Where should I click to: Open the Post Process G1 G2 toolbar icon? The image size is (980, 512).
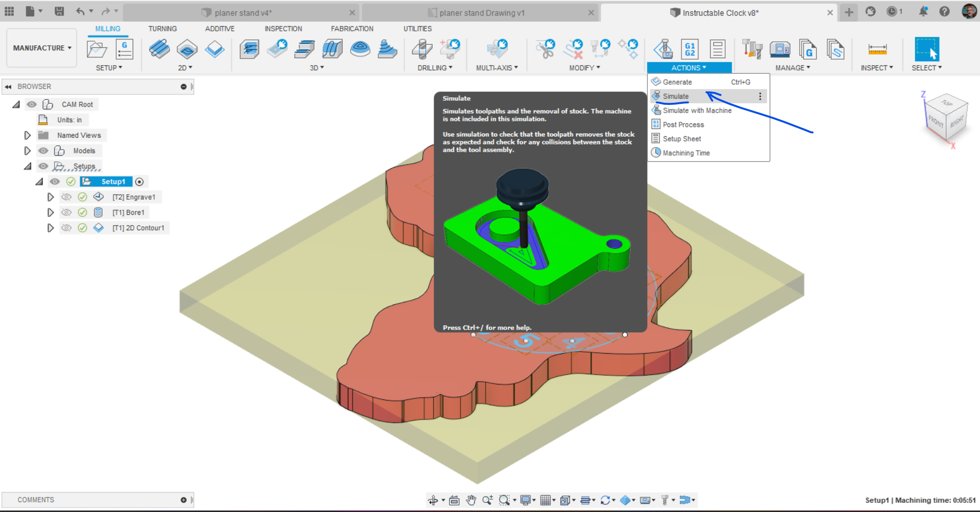click(690, 49)
